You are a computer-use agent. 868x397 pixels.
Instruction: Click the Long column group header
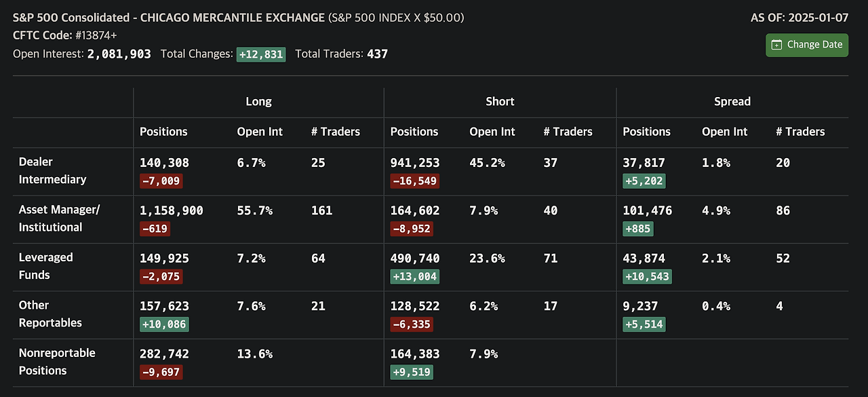pyautogui.click(x=258, y=101)
